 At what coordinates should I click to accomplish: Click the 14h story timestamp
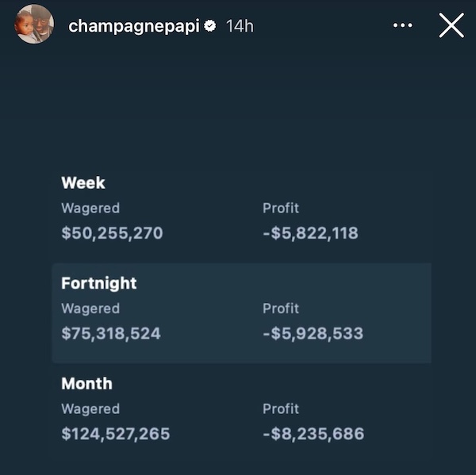240,26
